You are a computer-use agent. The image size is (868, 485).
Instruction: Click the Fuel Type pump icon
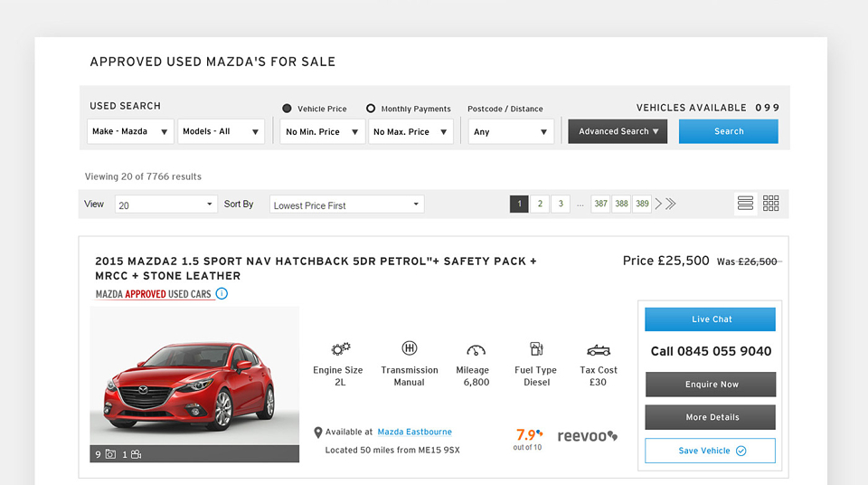click(536, 348)
